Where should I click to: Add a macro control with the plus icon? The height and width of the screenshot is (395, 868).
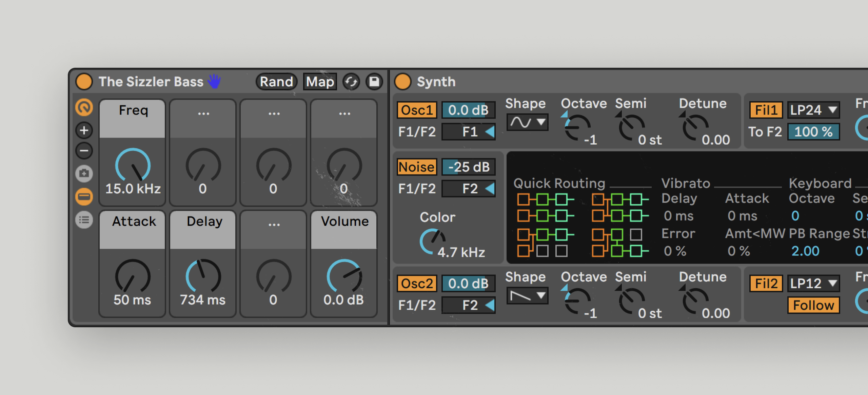click(84, 130)
